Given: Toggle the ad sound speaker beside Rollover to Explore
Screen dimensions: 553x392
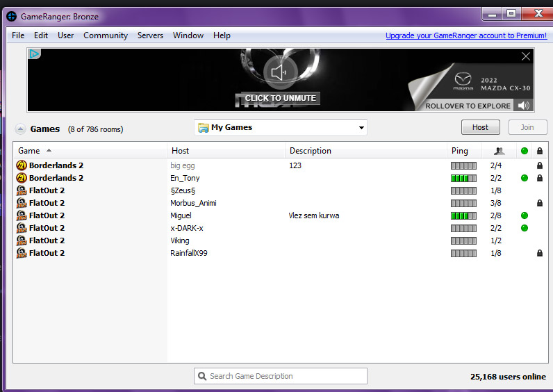Looking at the screenshot, I should point(523,106).
